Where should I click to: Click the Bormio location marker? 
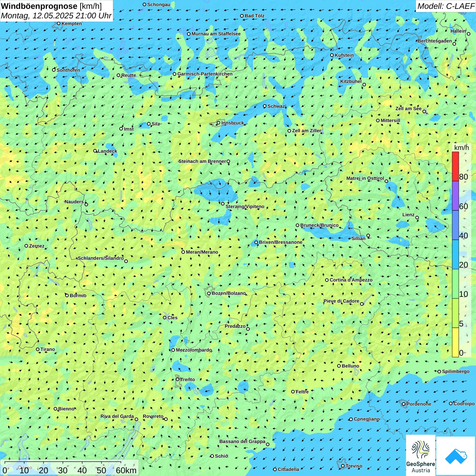(x=67, y=295)
